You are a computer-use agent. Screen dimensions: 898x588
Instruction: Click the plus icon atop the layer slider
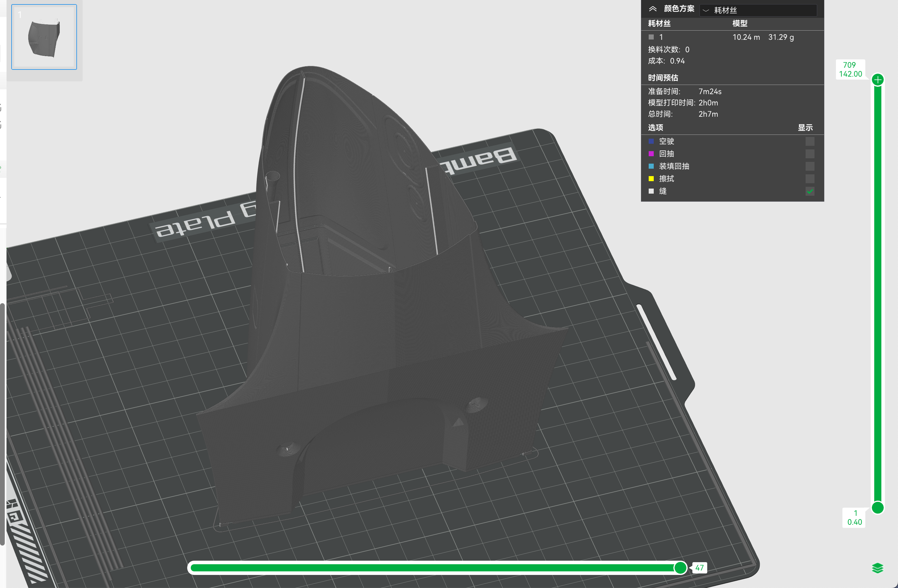click(x=877, y=79)
